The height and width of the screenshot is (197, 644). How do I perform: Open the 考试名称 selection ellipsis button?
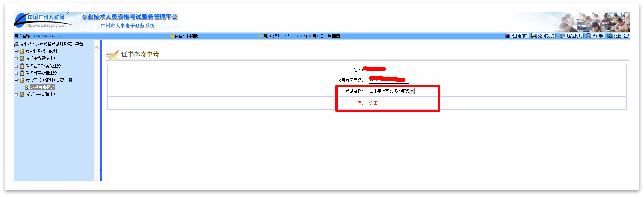[x=412, y=91]
